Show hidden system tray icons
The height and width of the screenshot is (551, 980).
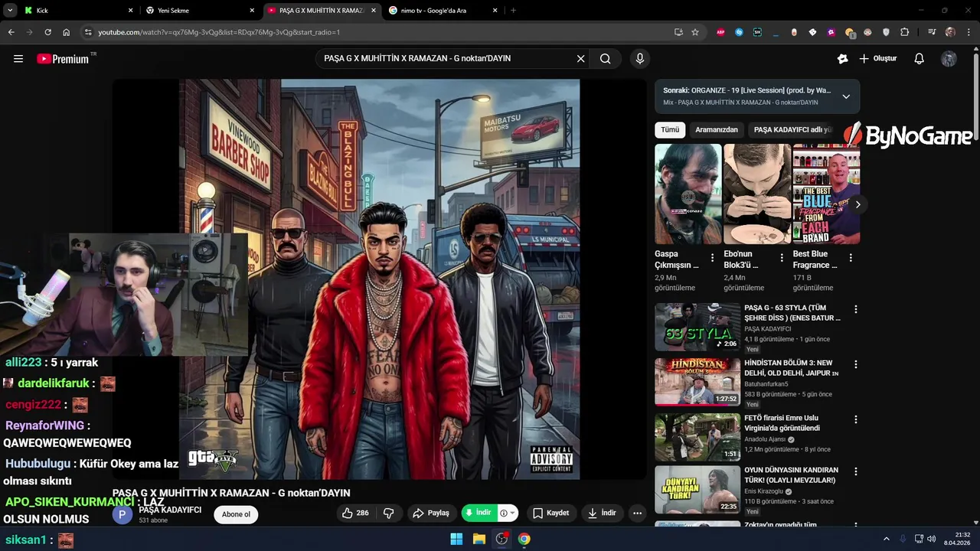[887, 539]
